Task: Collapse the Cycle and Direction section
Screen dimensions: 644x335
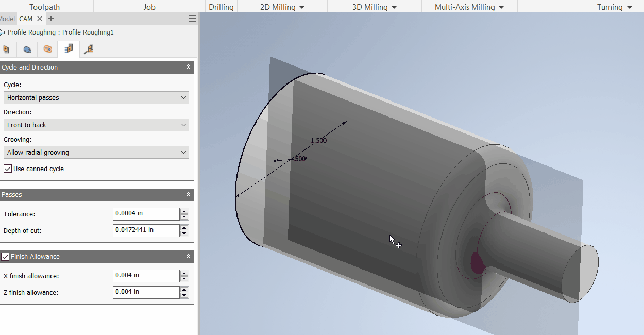Action: click(x=188, y=67)
